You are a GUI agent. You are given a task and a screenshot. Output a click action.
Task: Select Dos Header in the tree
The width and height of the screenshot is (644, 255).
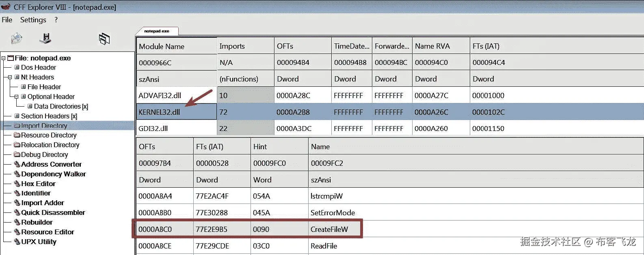pos(39,67)
